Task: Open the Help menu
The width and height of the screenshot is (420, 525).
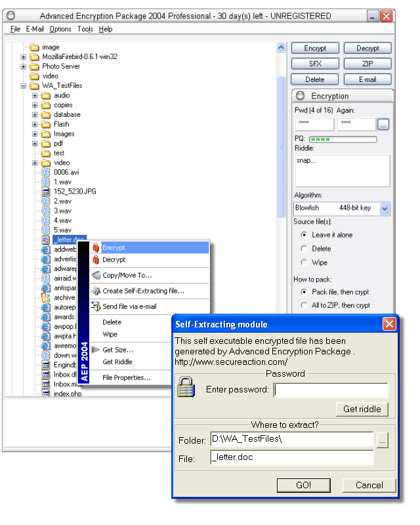Action: (106, 29)
